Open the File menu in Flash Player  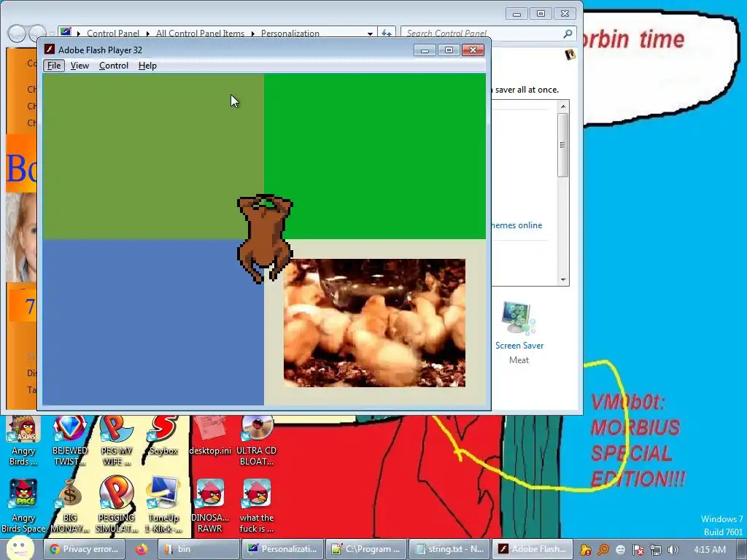54,66
